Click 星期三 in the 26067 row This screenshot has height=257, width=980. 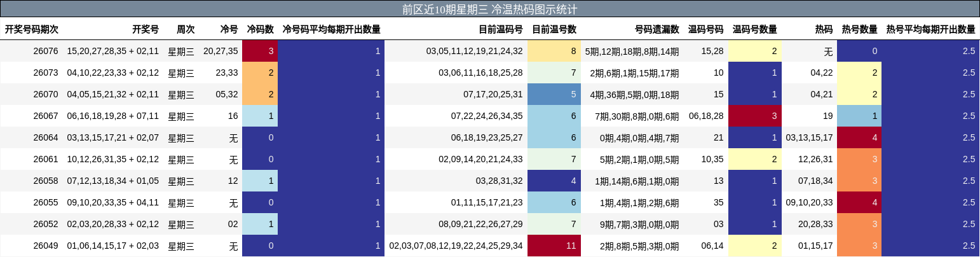(x=181, y=116)
